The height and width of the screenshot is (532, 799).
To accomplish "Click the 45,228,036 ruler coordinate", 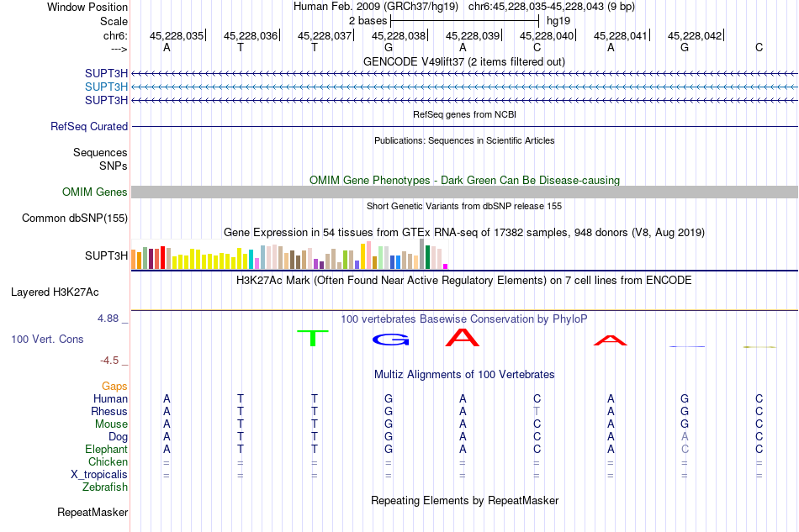I will (250, 35).
